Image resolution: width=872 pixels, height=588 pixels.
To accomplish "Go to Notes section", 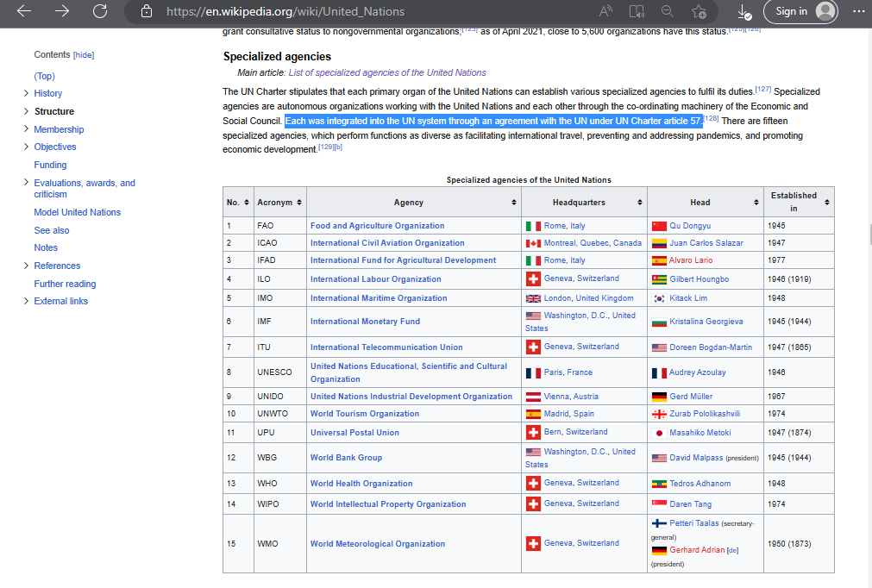I will [46, 247].
